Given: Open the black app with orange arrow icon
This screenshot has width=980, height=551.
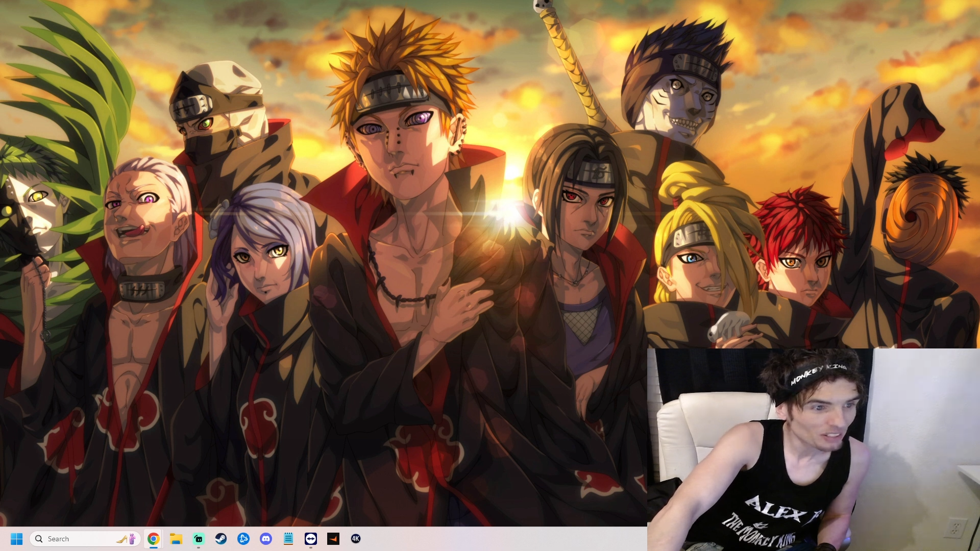Looking at the screenshot, I should [333, 539].
